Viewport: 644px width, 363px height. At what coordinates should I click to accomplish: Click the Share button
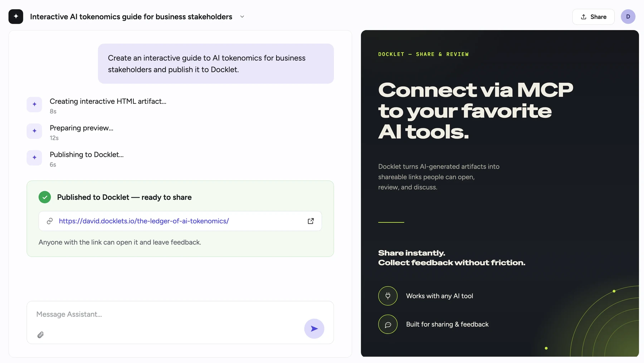[x=593, y=17]
